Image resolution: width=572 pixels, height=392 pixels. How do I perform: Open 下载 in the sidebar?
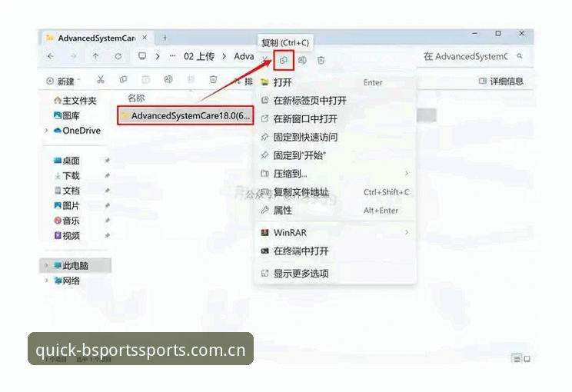point(67,175)
